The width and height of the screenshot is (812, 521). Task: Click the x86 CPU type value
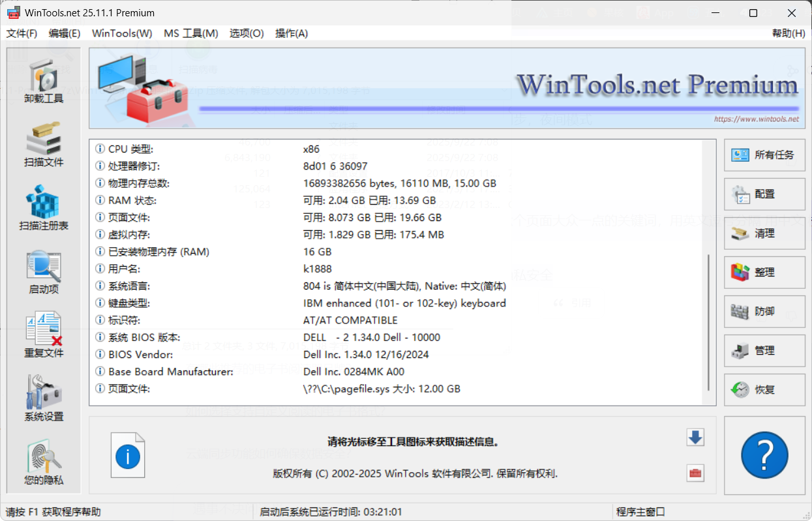coord(312,149)
